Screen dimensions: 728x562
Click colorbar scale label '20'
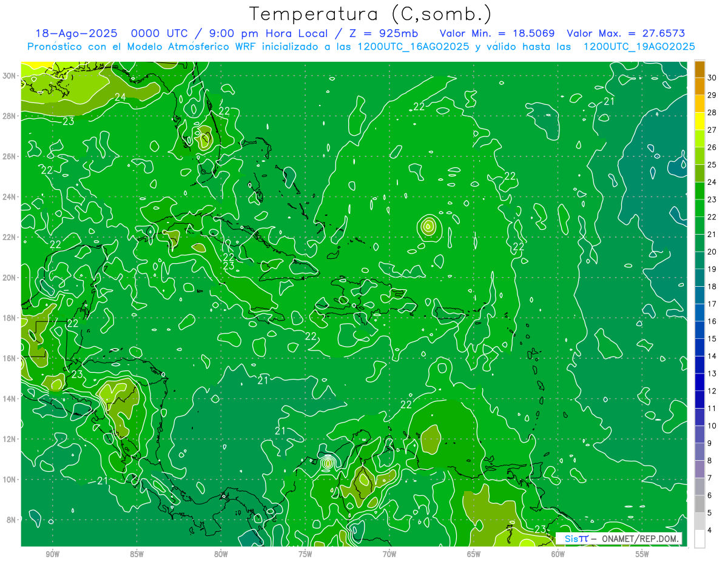point(712,252)
